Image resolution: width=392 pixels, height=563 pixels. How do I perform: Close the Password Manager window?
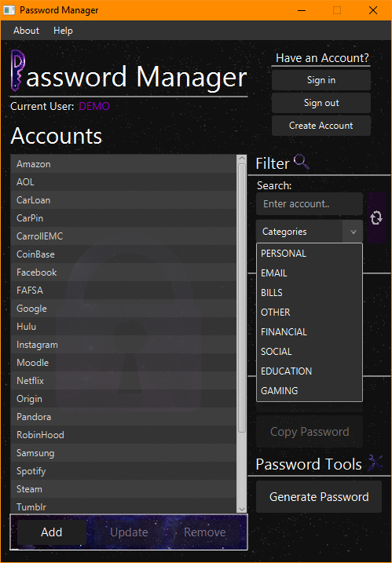pyautogui.click(x=373, y=10)
